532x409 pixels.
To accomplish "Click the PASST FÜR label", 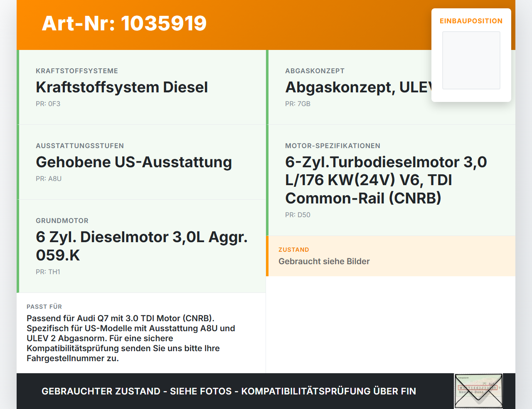I will pyautogui.click(x=44, y=307).
